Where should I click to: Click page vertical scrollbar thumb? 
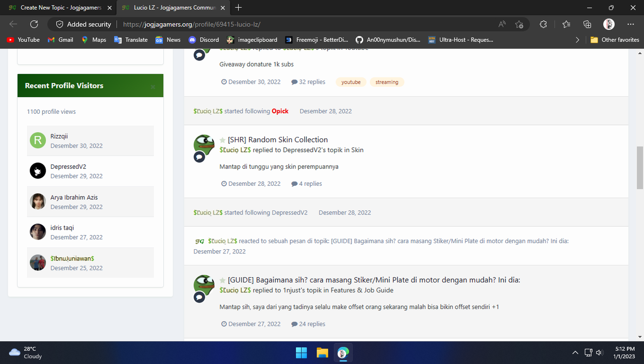point(640,168)
